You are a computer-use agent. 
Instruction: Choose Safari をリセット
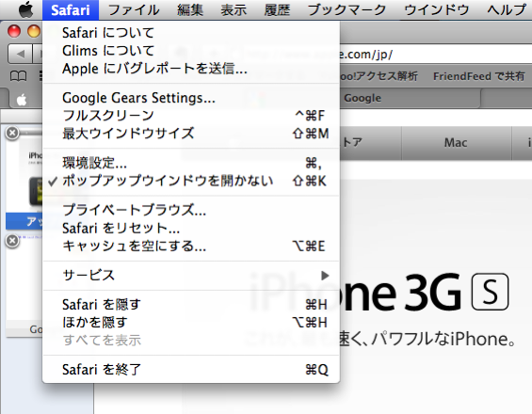pos(191,229)
